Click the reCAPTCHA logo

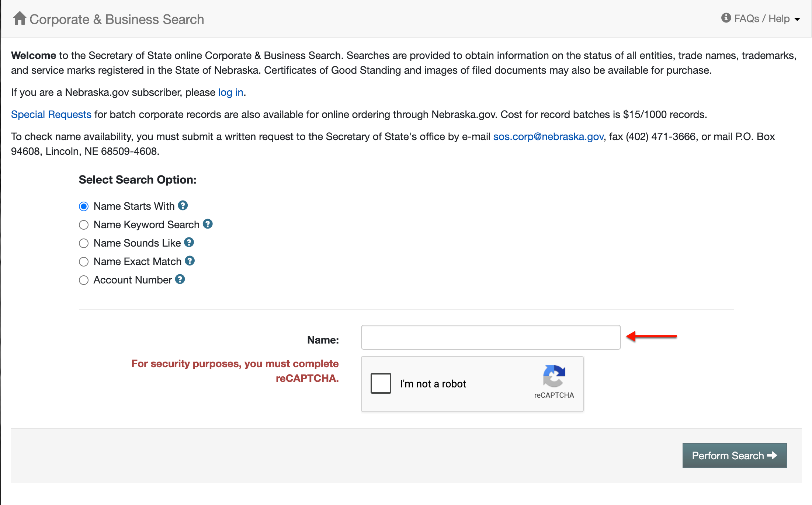point(554,376)
